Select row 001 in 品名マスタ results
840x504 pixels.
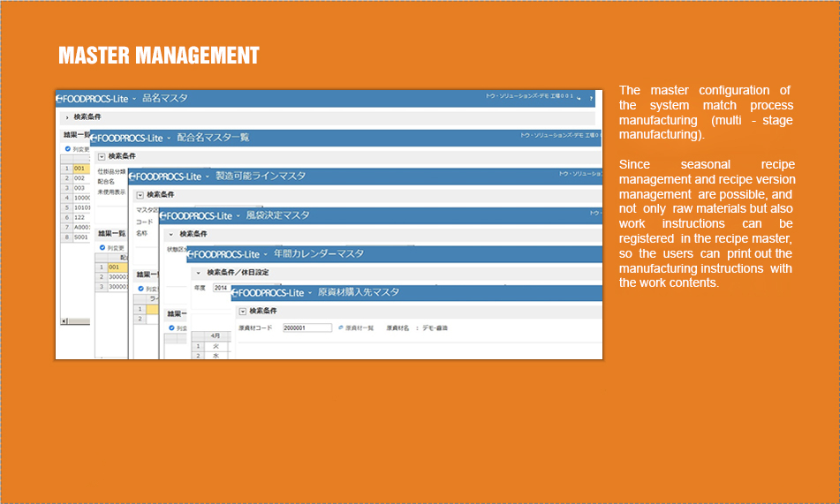[x=79, y=168]
